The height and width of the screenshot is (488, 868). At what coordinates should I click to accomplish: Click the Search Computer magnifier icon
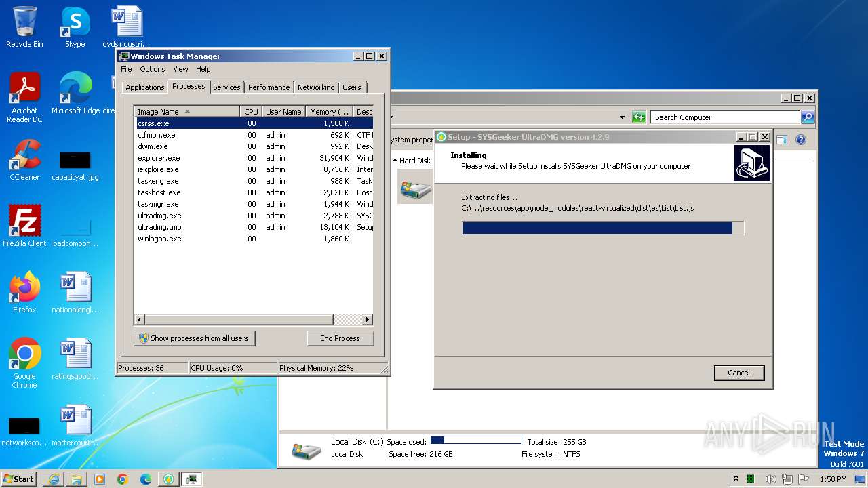(807, 117)
